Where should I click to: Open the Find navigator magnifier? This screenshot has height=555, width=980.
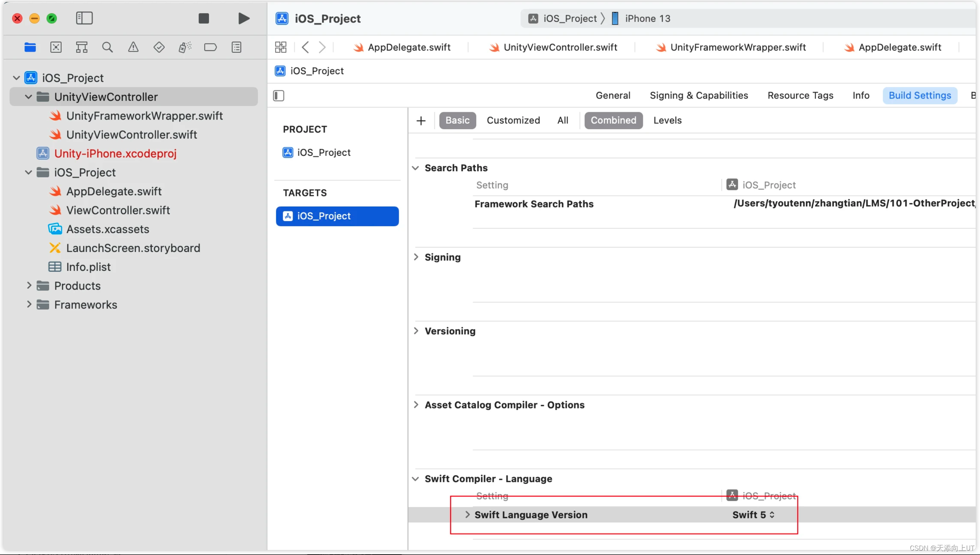tap(107, 47)
